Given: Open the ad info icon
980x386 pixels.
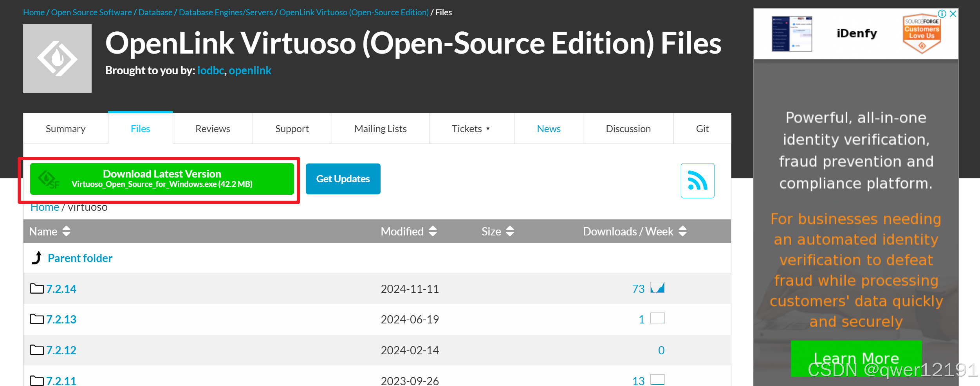Looking at the screenshot, I should tap(942, 14).
